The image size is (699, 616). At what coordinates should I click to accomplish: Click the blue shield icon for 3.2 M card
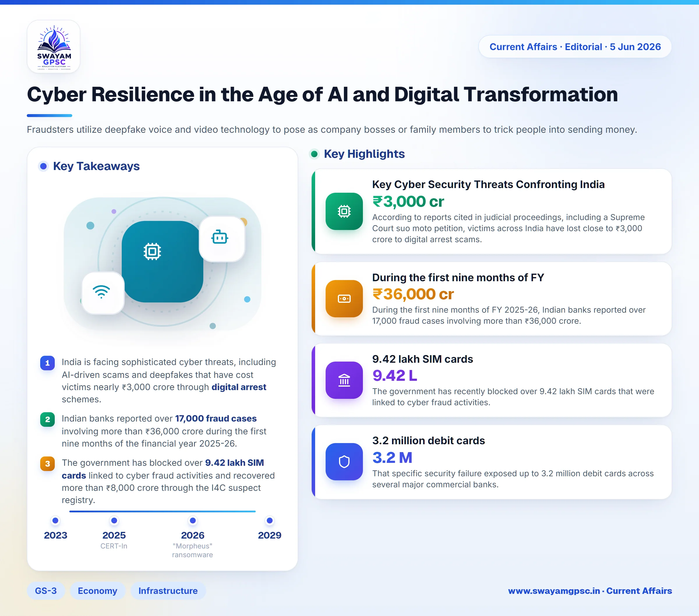tap(344, 462)
